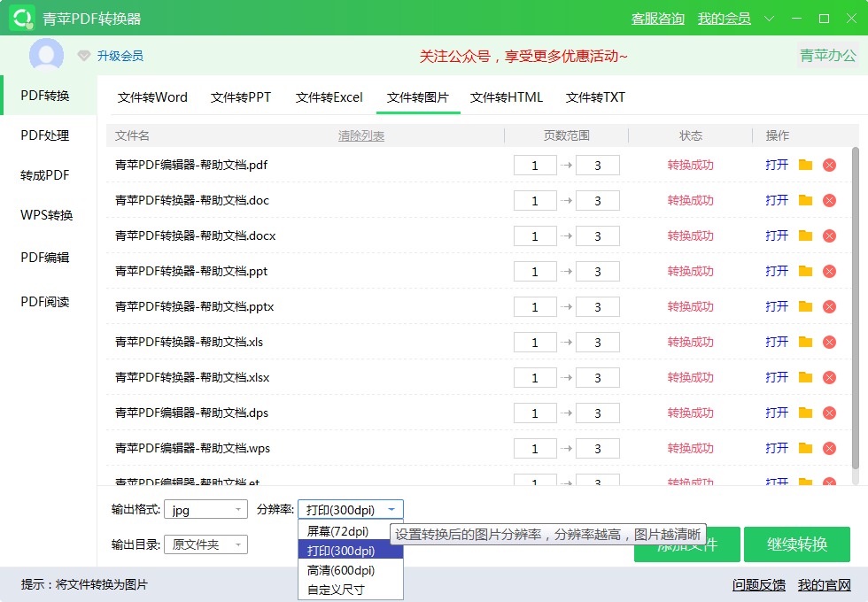Choose 高清(600dpi) from the resolution list
The width and height of the screenshot is (868, 602).
(351, 570)
